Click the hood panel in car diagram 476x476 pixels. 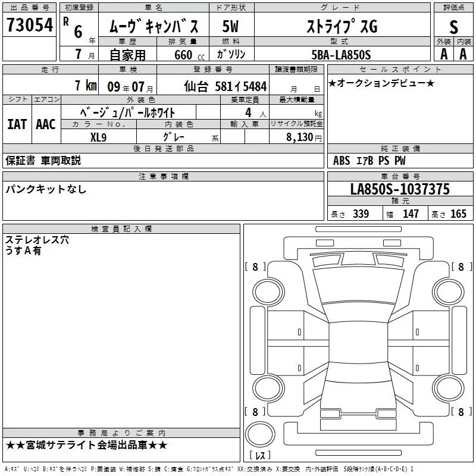359,286
